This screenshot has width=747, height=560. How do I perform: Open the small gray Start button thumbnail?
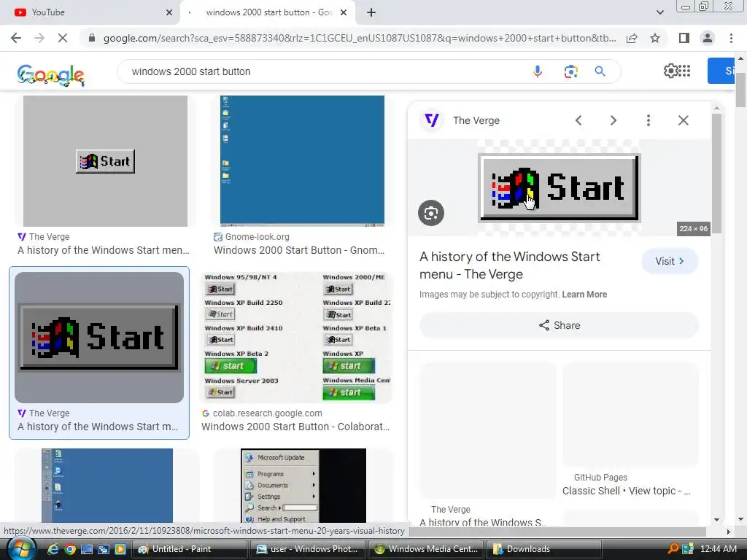pos(105,161)
